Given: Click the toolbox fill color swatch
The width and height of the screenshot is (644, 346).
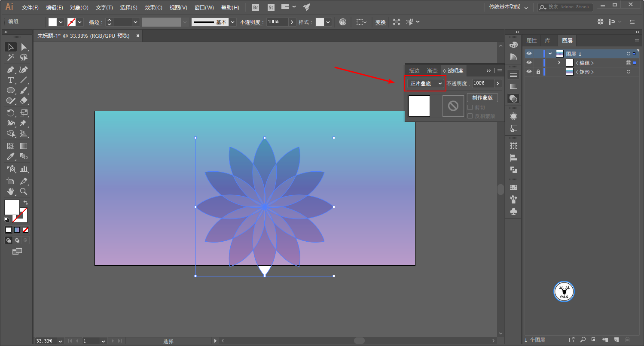Looking at the screenshot, I should (x=12, y=207).
